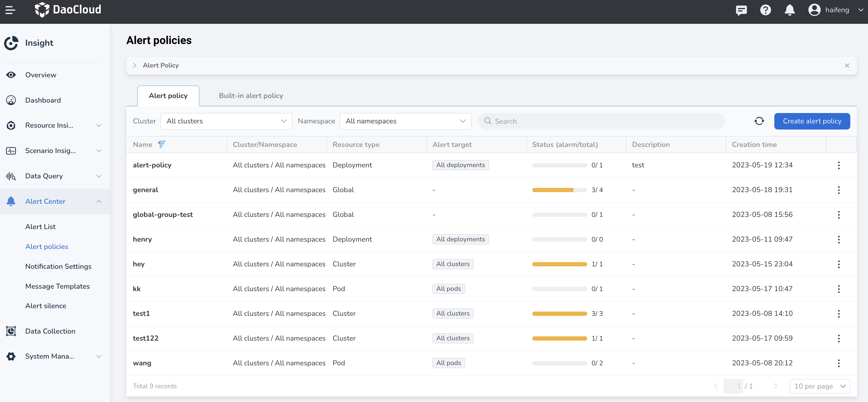Go to next page arrow
Viewport: 868px width, 402px height.
coord(775,386)
